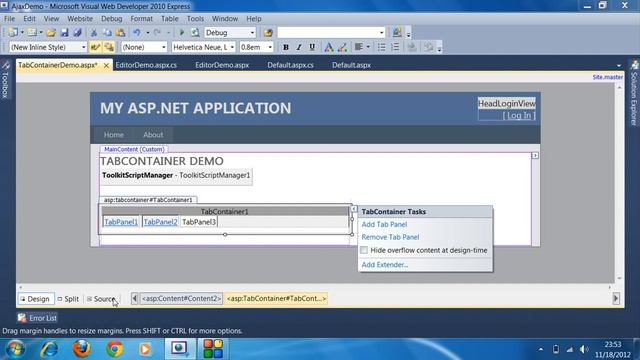This screenshot has height=360, width=640.
Task: Open the Background Color highlight picker
Action: coord(342,47)
